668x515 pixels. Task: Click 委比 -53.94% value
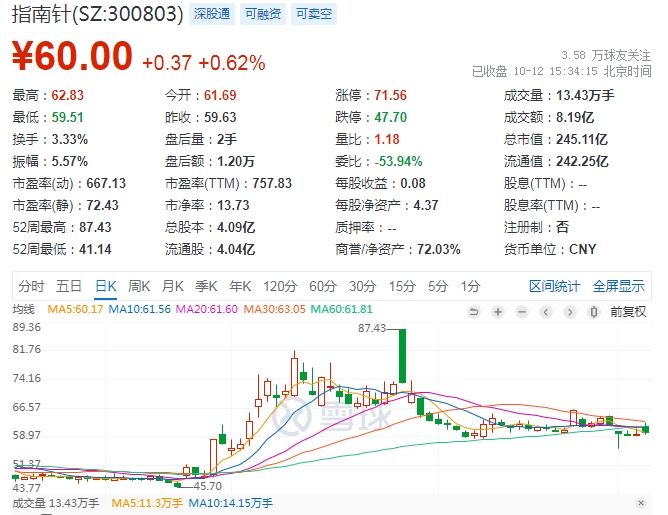click(398, 161)
